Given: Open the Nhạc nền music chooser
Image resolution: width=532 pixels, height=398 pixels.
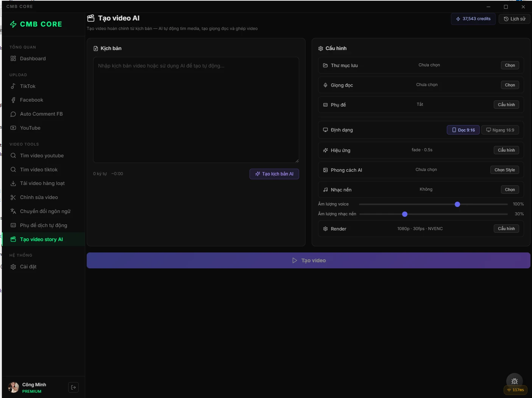Looking at the screenshot, I should (x=510, y=190).
